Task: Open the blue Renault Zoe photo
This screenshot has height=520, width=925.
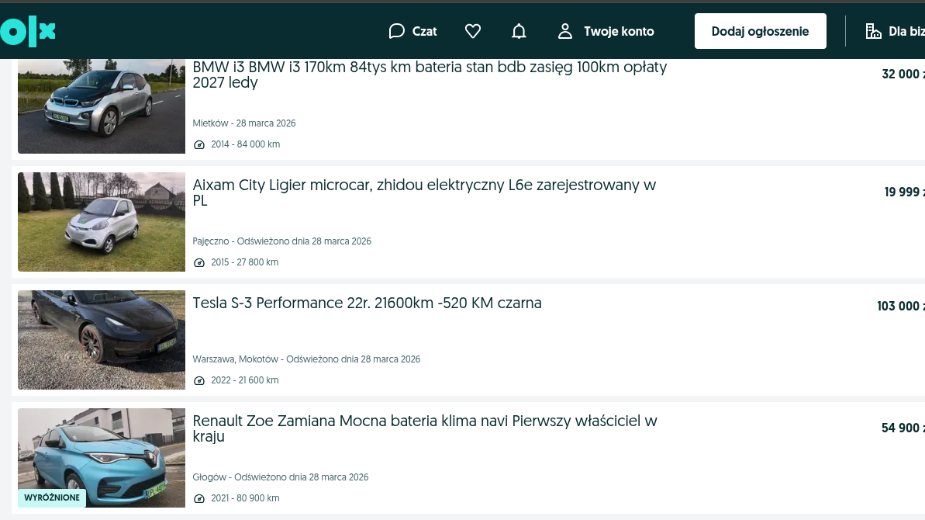Action: 101,458
